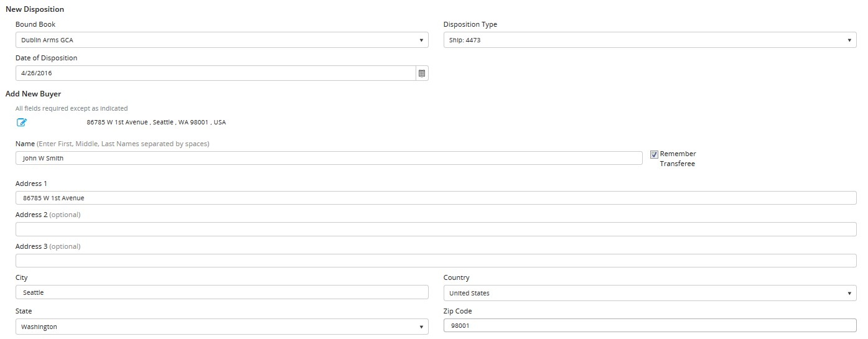Focus the Name input field
The image size is (868, 339).
329,158
